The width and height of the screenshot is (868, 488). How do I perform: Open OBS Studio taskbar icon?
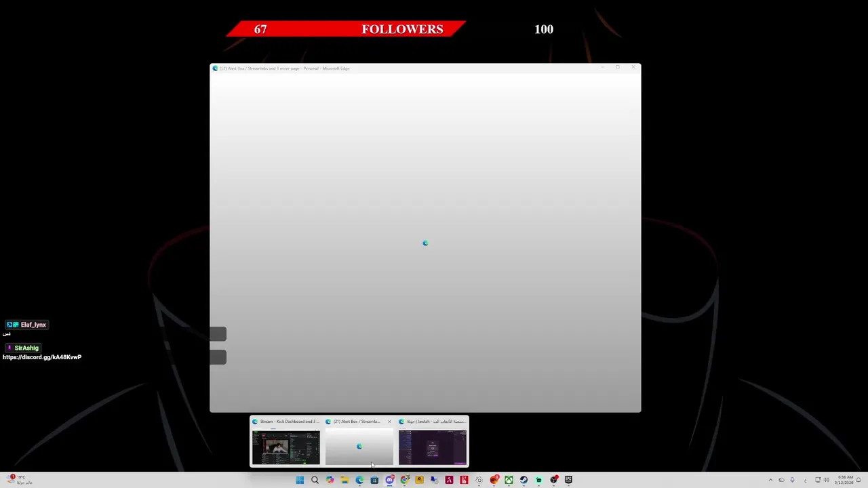pyautogui.click(x=553, y=480)
